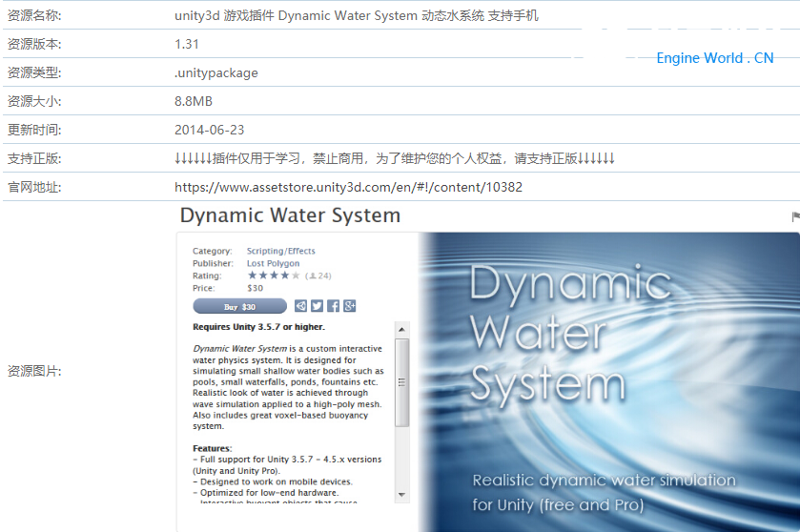The width and height of the screenshot is (800, 532).
Task: Click the Features heading in description
Action: pos(213,448)
